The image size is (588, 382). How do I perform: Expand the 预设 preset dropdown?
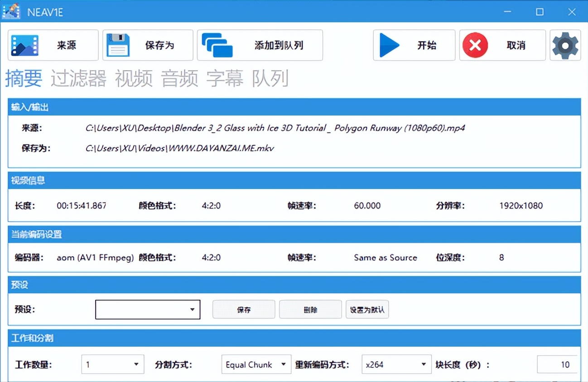(x=148, y=309)
